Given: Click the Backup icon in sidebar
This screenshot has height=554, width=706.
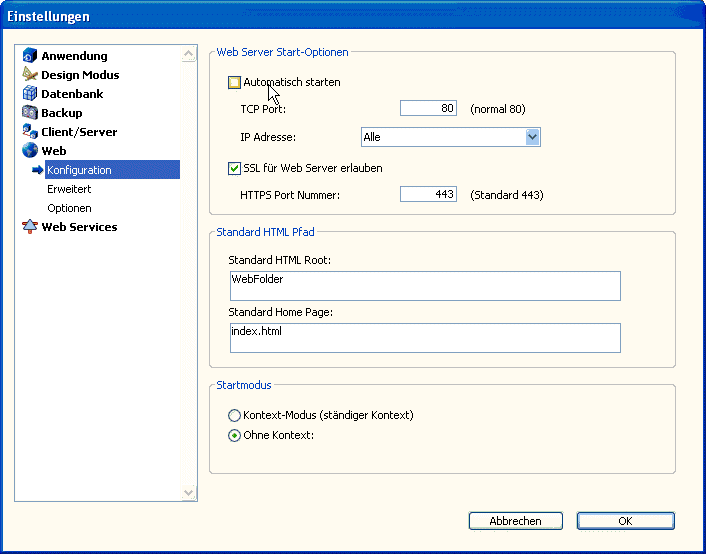Looking at the screenshot, I should tap(30, 113).
